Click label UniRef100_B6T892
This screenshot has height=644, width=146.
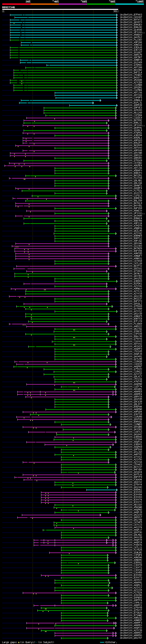tap(131, 120)
